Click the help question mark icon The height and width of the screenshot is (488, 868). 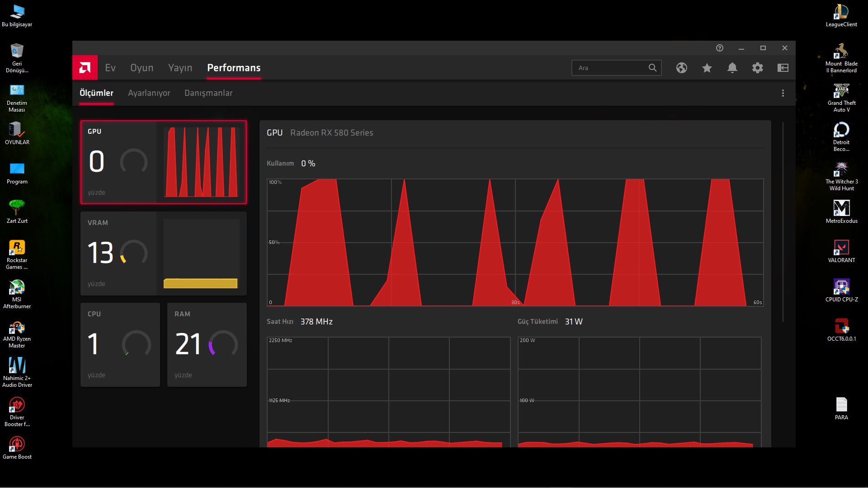[x=720, y=48]
